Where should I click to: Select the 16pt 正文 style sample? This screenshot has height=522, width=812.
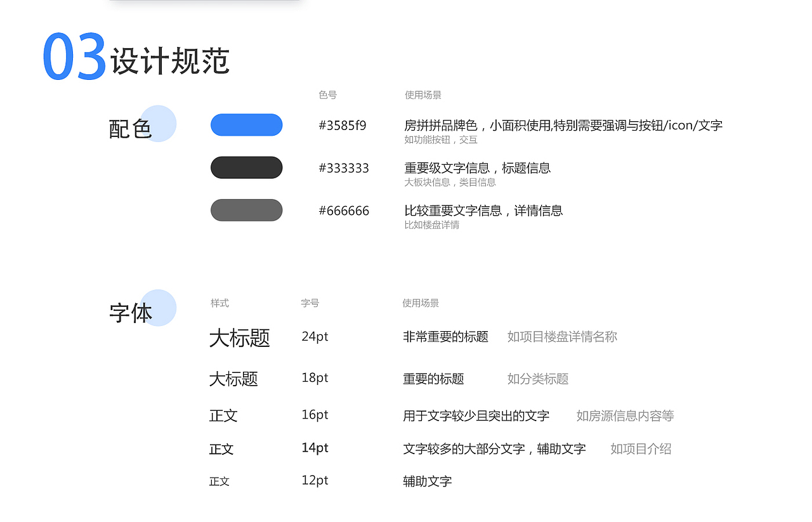pos(223,415)
